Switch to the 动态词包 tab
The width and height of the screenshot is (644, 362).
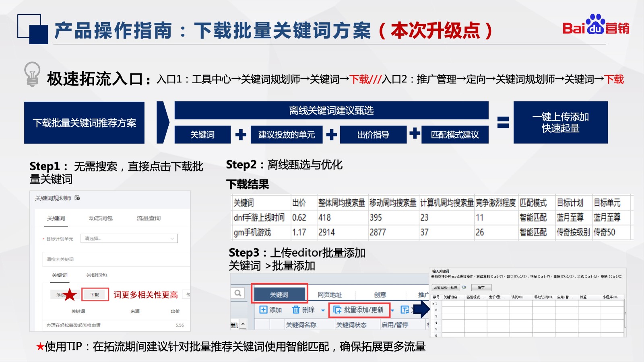click(101, 218)
